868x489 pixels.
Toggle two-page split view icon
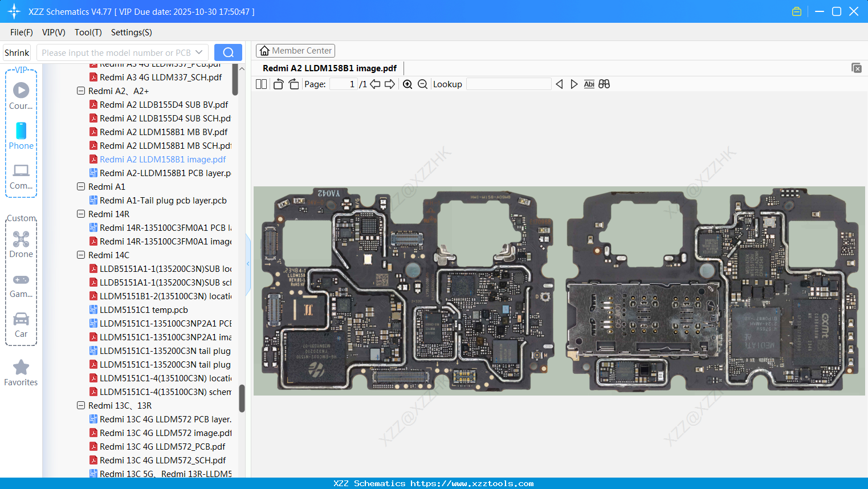click(x=261, y=84)
